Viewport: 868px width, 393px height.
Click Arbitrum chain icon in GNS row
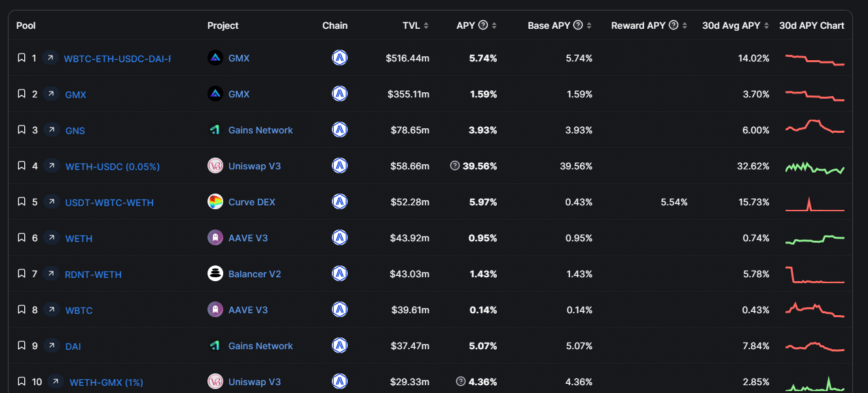[340, 130]
